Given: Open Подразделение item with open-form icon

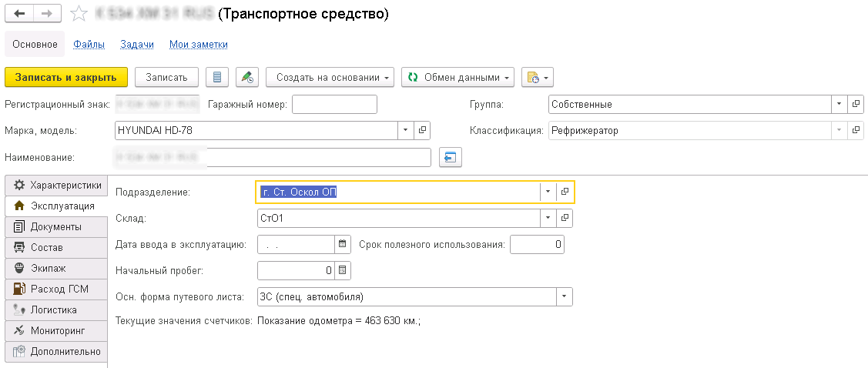Looking at the screenshot, I should pos(565,192).
